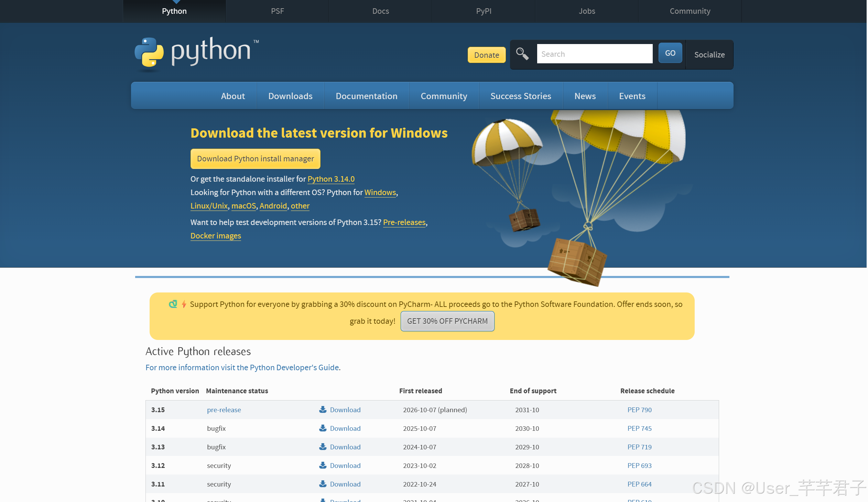
Task: Click the 'Release schedule' column header
Action: point(648,391)
